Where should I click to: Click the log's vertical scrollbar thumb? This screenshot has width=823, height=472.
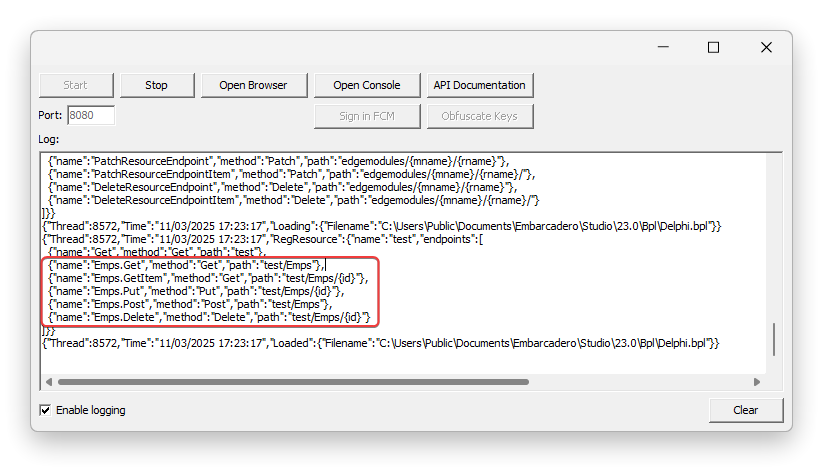pyautogui.click(x=774, y=340)
